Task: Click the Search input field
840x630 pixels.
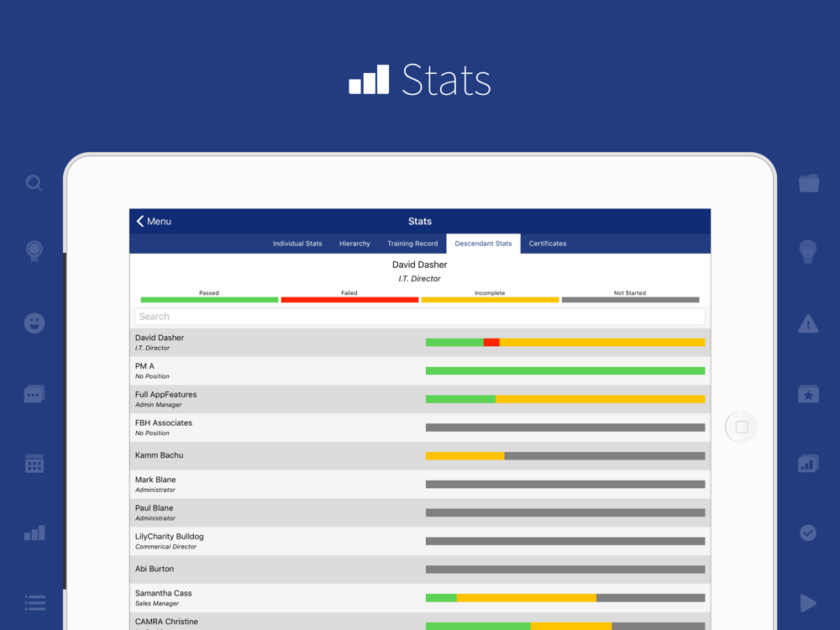Action: coord(420,317)
